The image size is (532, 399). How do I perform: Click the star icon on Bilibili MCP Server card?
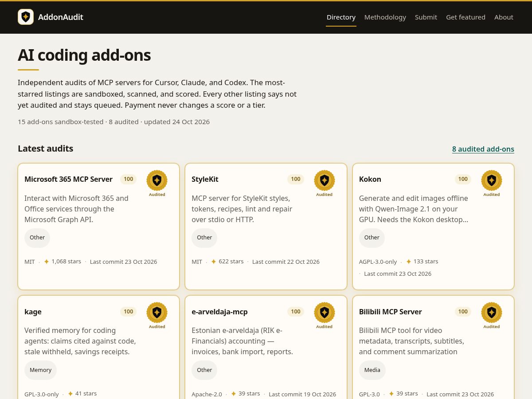[391, 394]
